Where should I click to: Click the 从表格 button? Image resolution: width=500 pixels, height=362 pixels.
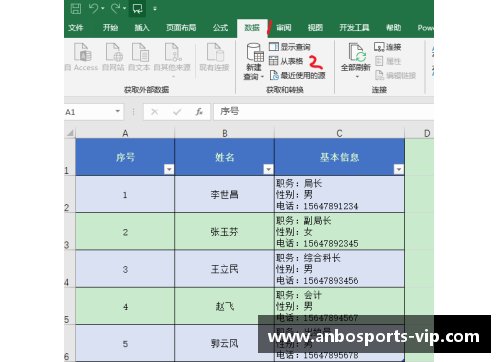pos(286,61)
